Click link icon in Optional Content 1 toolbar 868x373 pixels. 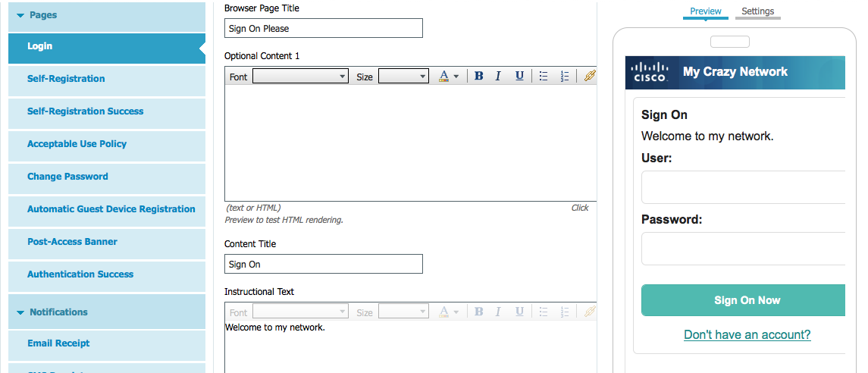tap(589, 76)
